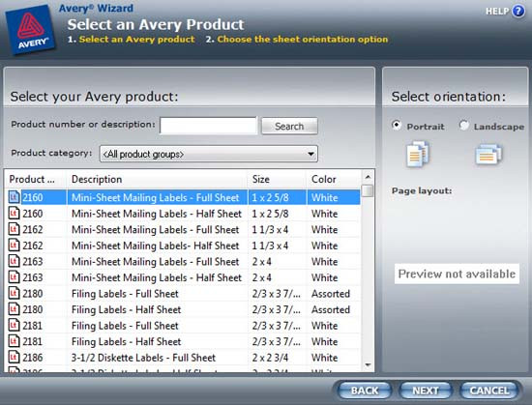Click icon of 2163 Full Sheet row
The image size is (532, 405).
coord(14,261)
